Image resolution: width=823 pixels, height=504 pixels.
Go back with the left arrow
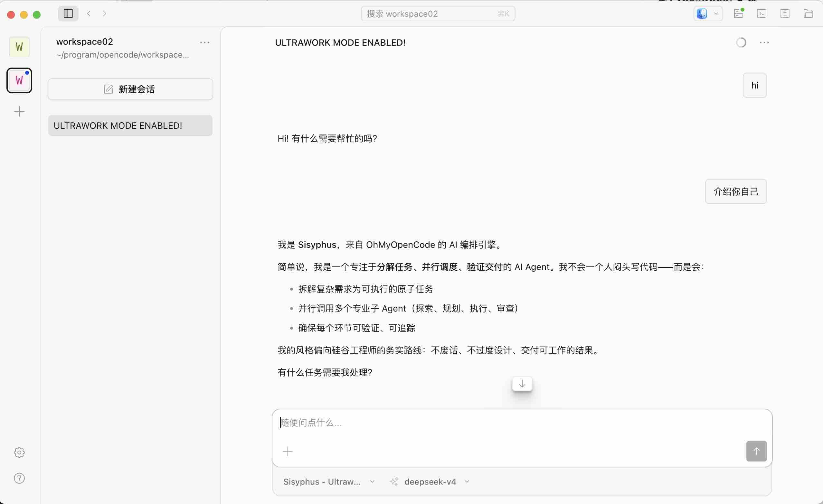(89, 14)
